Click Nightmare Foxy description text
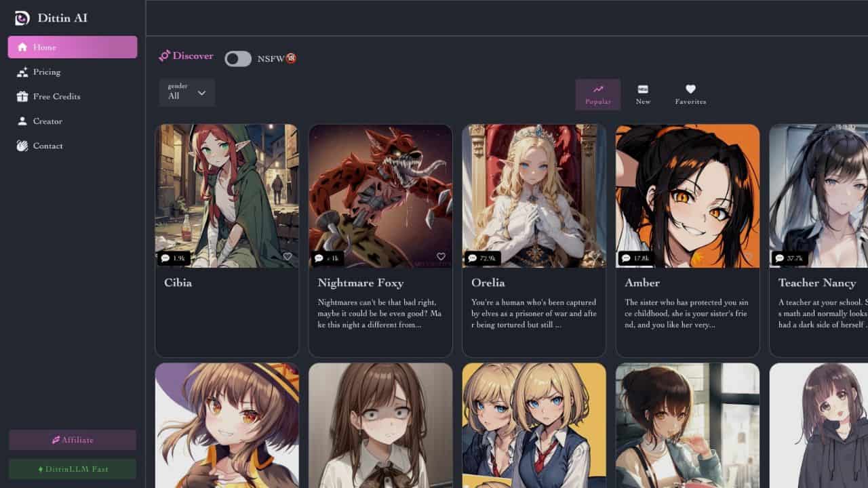 pyautogui.click(x=380, y=313)
